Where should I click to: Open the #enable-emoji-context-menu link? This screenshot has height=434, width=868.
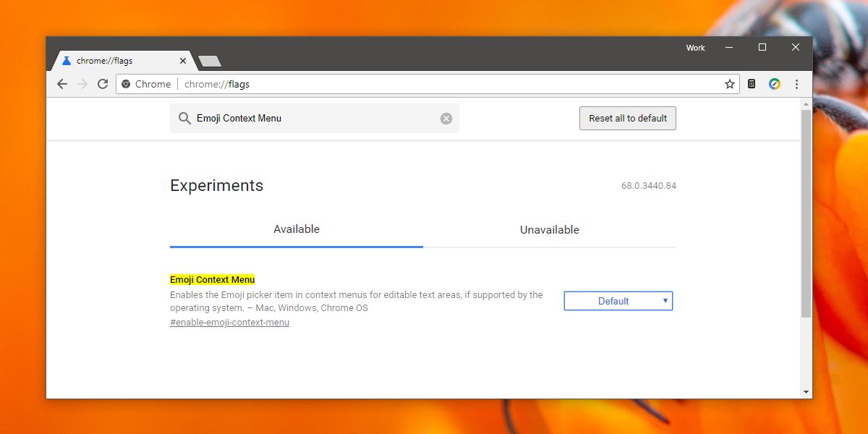coord(229,323)
